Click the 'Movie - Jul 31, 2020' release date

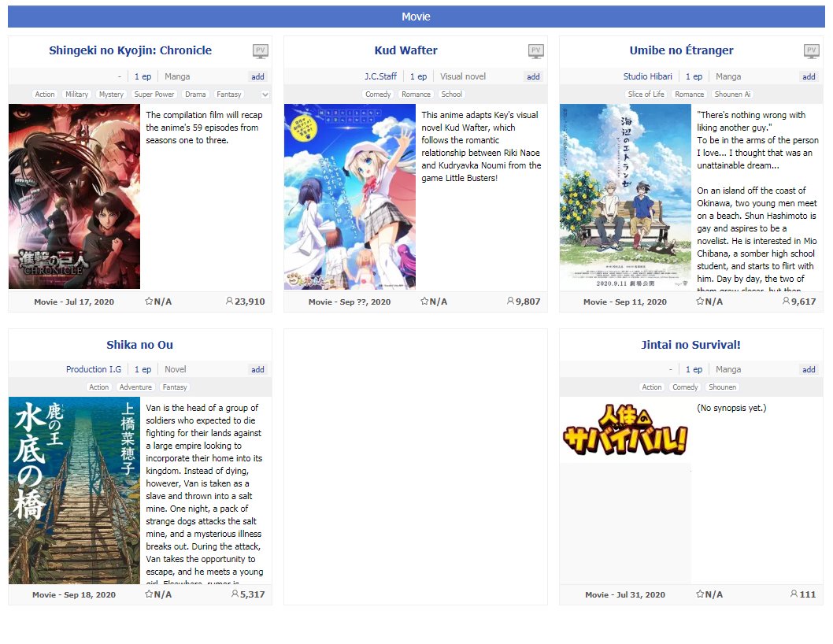pyautogui.click(x=625, y=594)
